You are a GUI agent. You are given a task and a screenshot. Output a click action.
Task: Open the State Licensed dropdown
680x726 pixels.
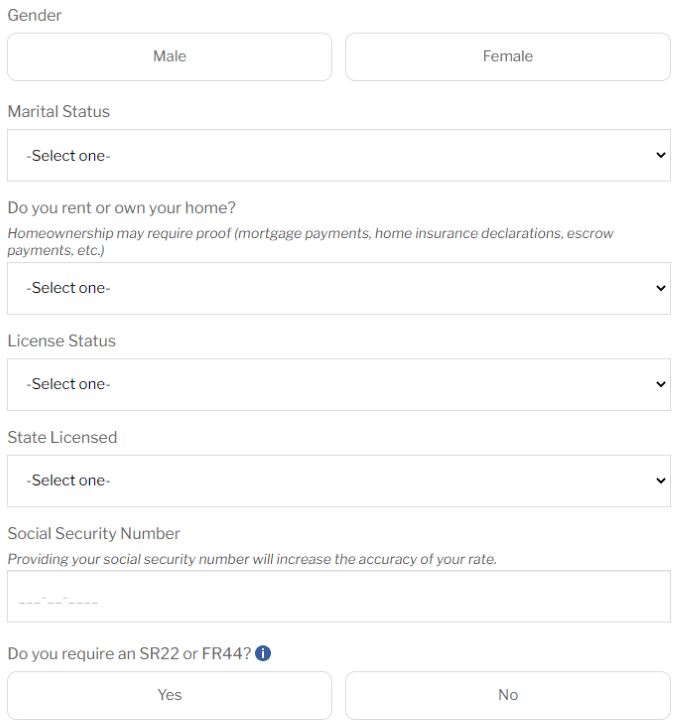339,481
